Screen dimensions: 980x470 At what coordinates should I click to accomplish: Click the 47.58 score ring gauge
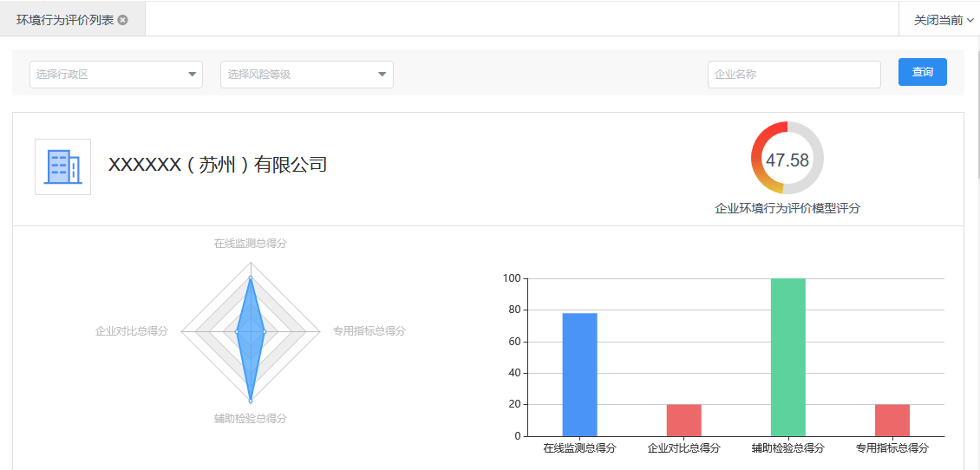coord(787,159)
